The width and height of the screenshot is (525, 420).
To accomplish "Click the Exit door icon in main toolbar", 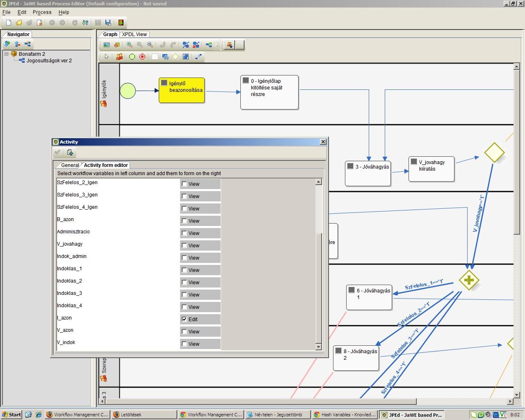I will (121, 23).
